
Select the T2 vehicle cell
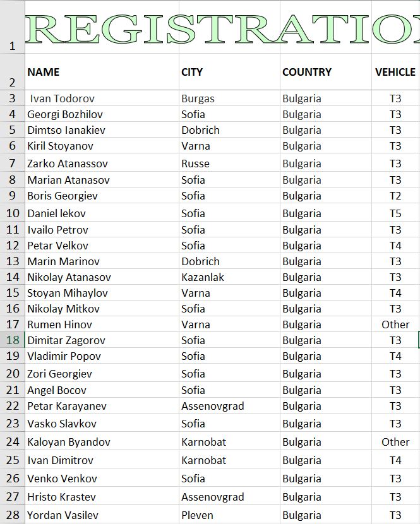(395, 196)
